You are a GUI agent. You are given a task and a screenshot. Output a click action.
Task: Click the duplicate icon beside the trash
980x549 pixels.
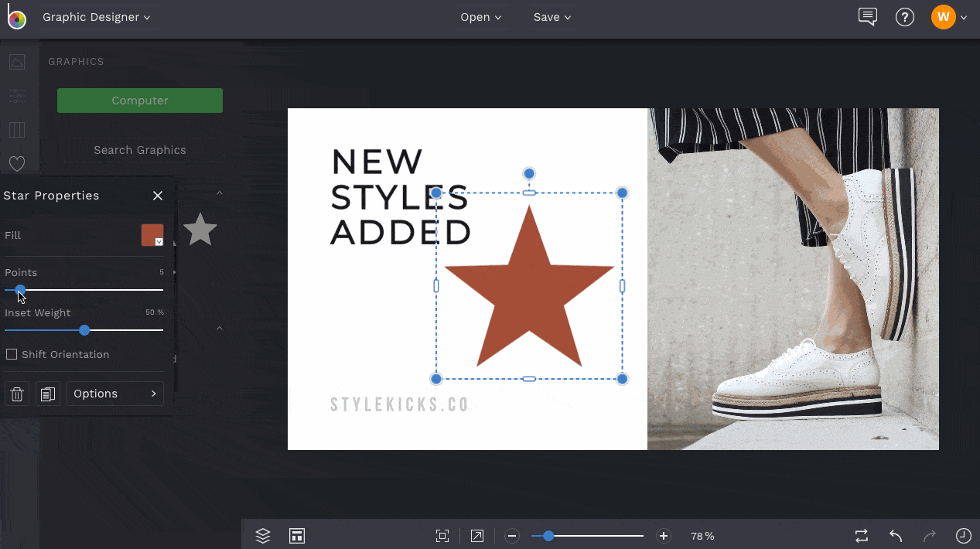pos(48,394)
